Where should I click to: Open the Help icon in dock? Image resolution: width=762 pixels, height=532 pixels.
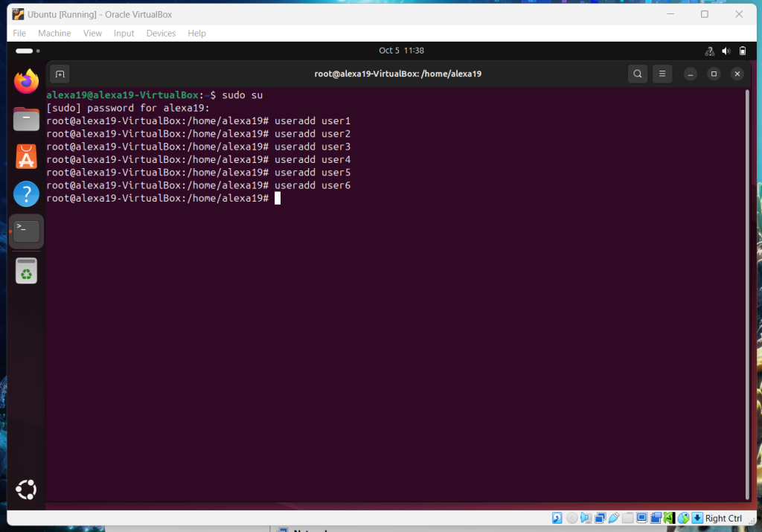(x=26, y=194)
